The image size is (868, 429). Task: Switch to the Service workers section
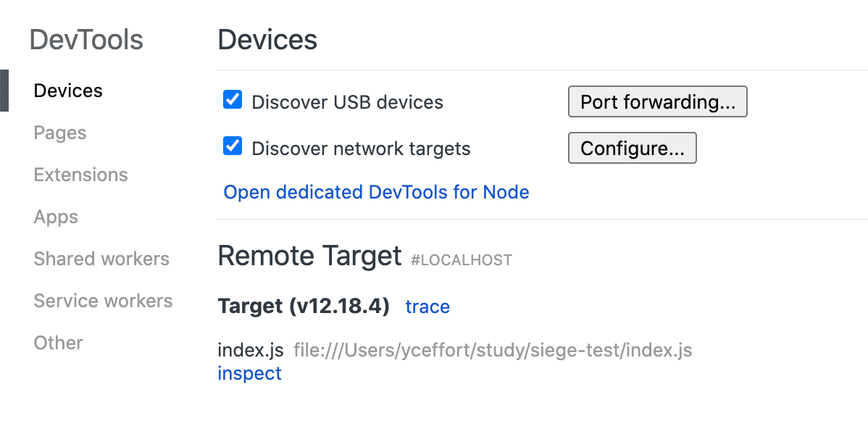(x=103, y=300)
